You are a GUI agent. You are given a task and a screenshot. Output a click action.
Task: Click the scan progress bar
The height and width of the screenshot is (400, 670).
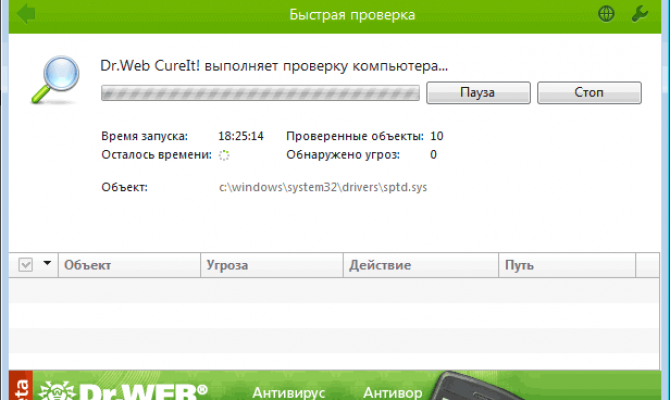260,93
